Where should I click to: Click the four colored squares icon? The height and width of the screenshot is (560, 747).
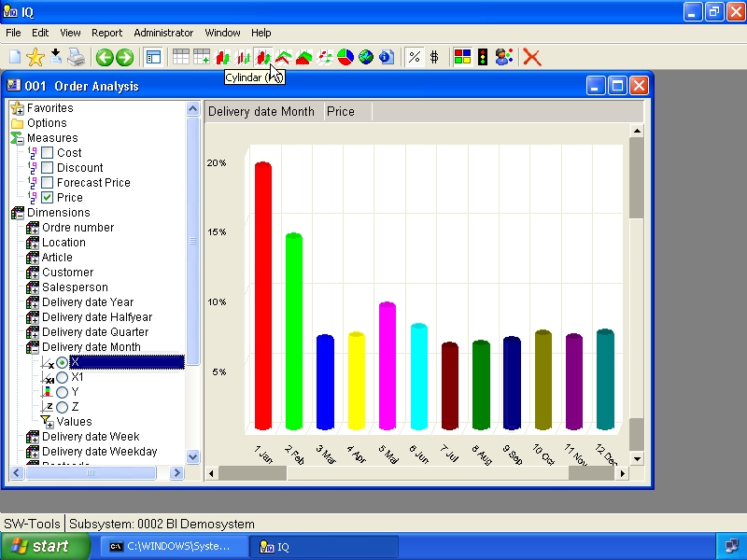(x=462, y=57)
